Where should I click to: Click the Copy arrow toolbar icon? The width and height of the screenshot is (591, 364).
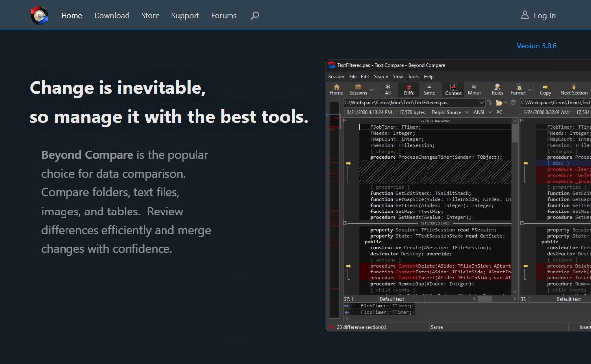tap(545, 87)
